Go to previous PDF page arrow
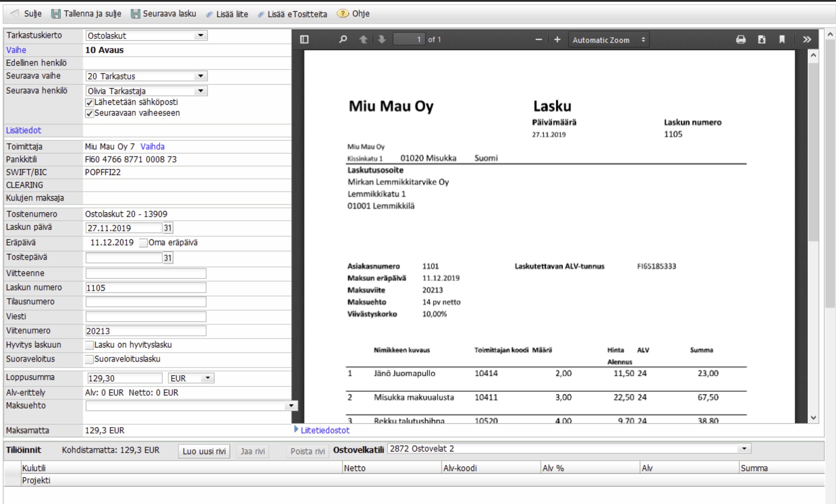Screen dimensions: 836x504 tap(363, 39)
